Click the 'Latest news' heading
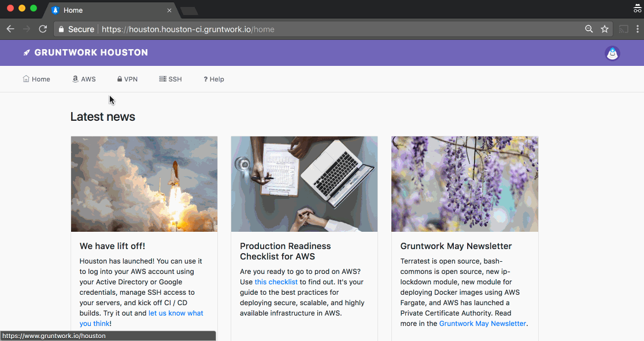The width and height of the screenshot is (644, 341). pyautogui.click(x=103, y=117)
